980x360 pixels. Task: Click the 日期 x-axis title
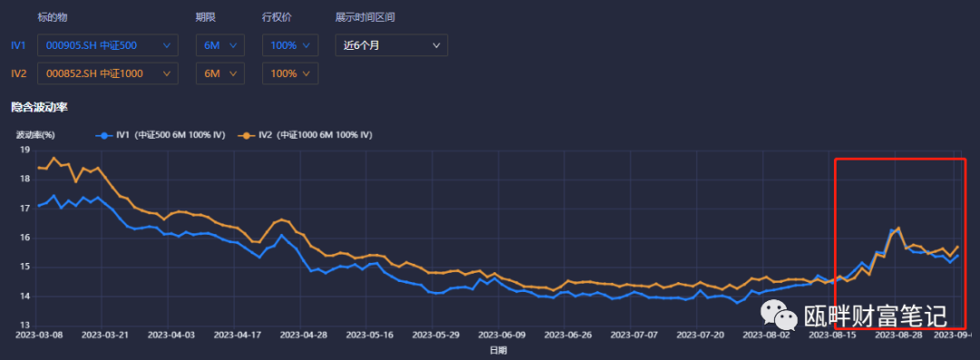click(498, 351)
